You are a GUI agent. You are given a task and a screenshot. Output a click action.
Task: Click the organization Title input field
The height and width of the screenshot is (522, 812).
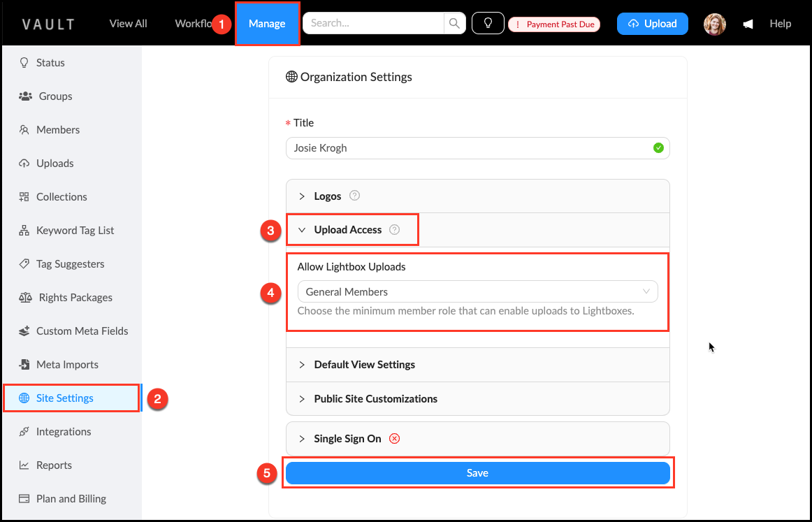(x=468, y=148)
